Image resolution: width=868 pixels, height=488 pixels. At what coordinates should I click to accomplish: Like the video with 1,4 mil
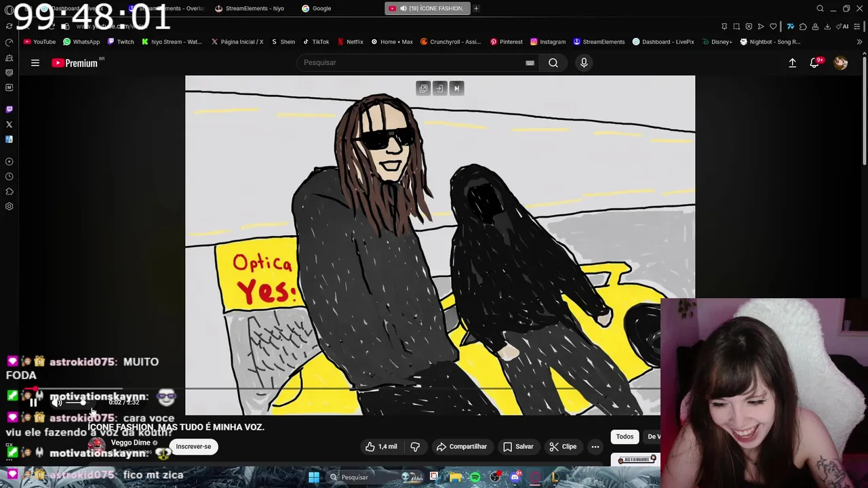pos(381,447)
